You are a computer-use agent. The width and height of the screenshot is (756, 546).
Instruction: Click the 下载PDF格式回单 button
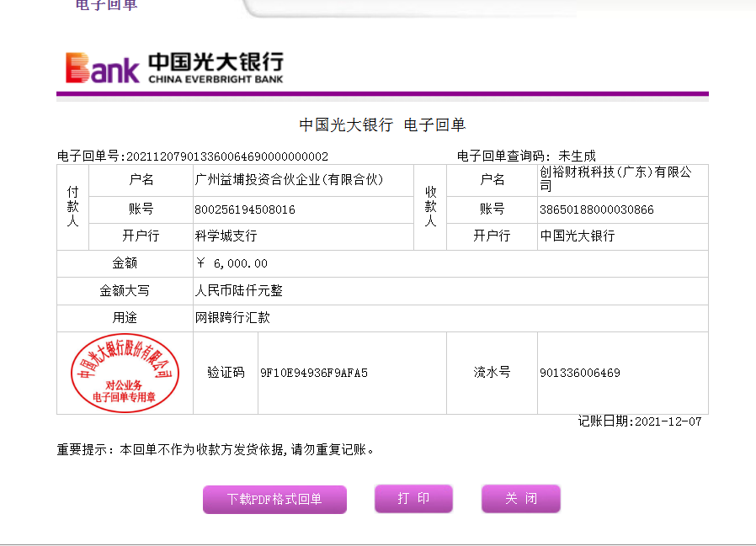tap(274, 499)
